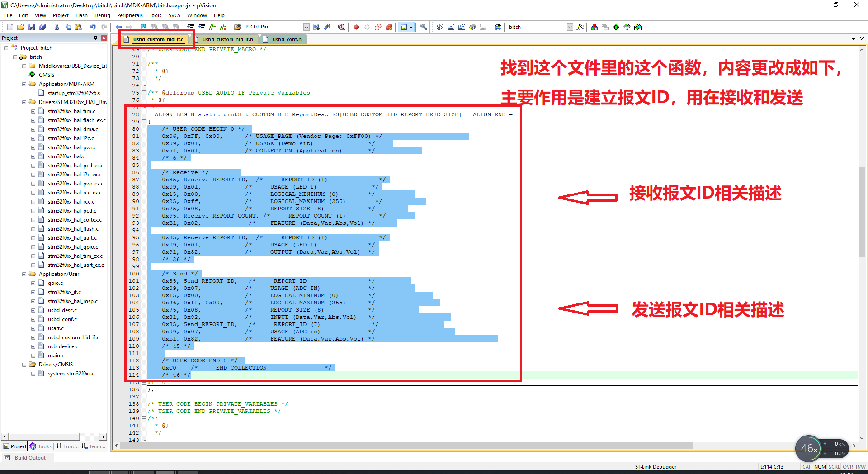Open the Configuration wrench dialog
Viewport: 868px width, 474px height.
tap(424, 27)
